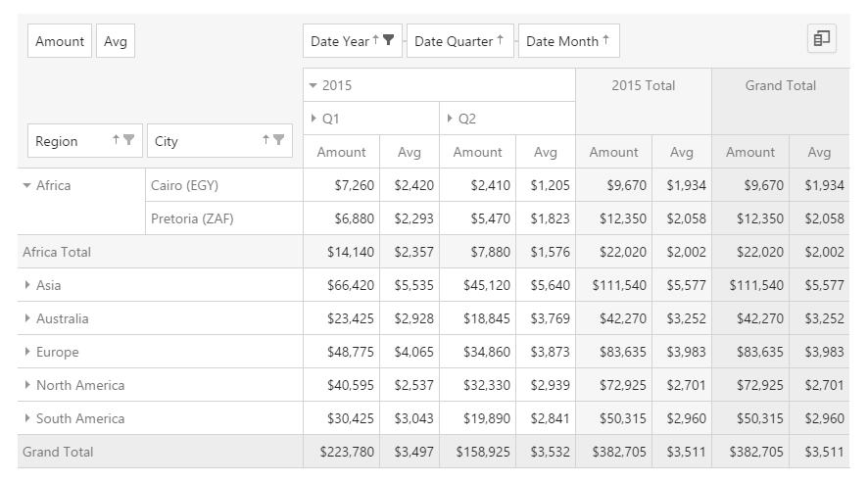Expand the Europe region row

[x=27, y=352]
